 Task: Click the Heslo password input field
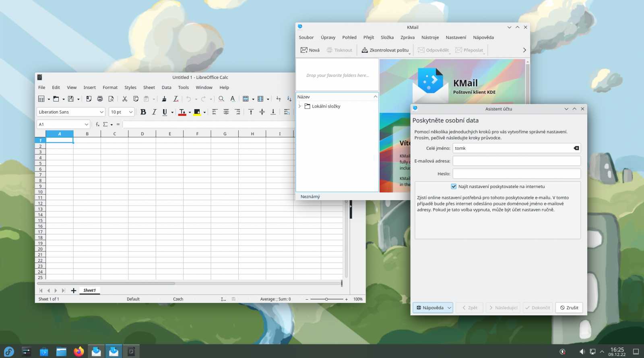click(x=516, y=174)
